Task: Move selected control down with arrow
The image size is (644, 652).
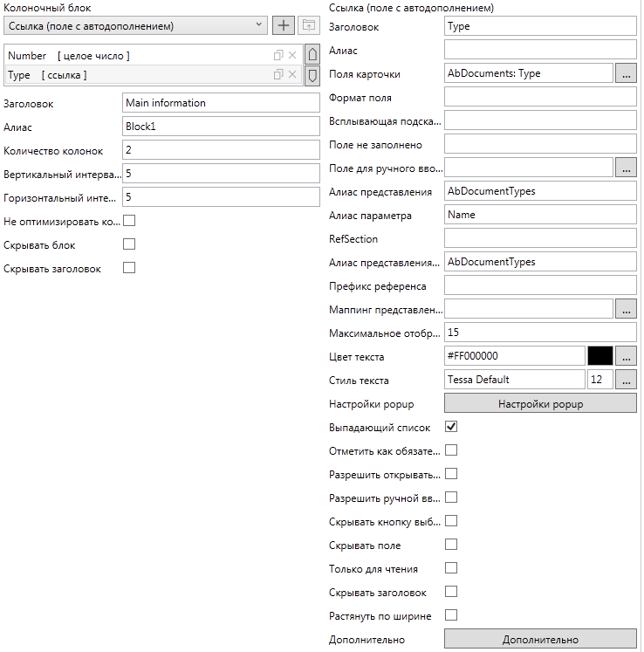Action: tap(312, 76)
